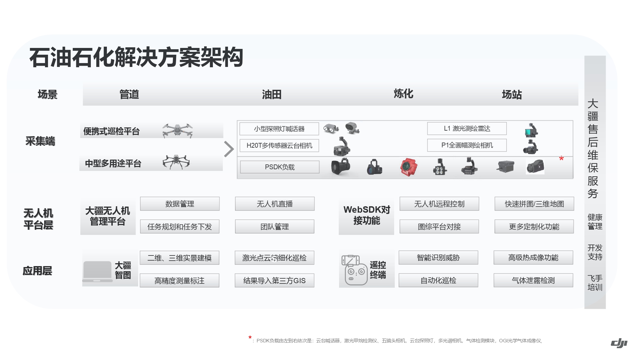Click the 采集端 row label
This screenshot has height=362, width=644.
click(40, 141)
